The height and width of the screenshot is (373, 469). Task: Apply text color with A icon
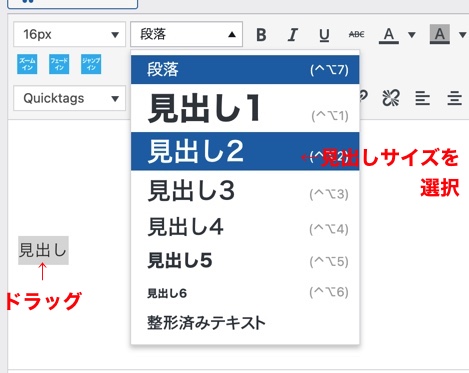pyautogui.click(x=389, y=34)
